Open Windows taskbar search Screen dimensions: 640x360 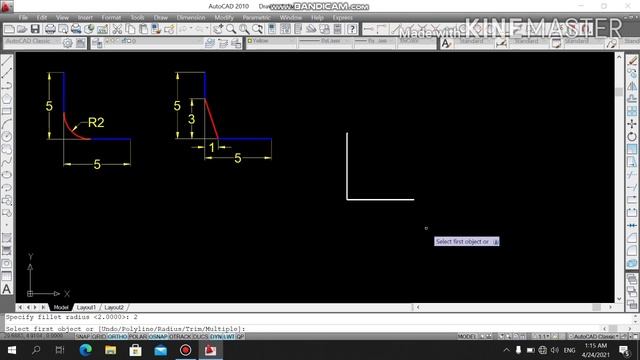point(36,350)
